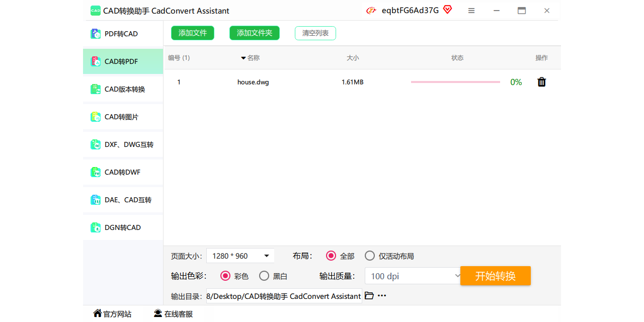Click the pink progress bar of house.dwg
644x322 pixels.
point(455,82)
